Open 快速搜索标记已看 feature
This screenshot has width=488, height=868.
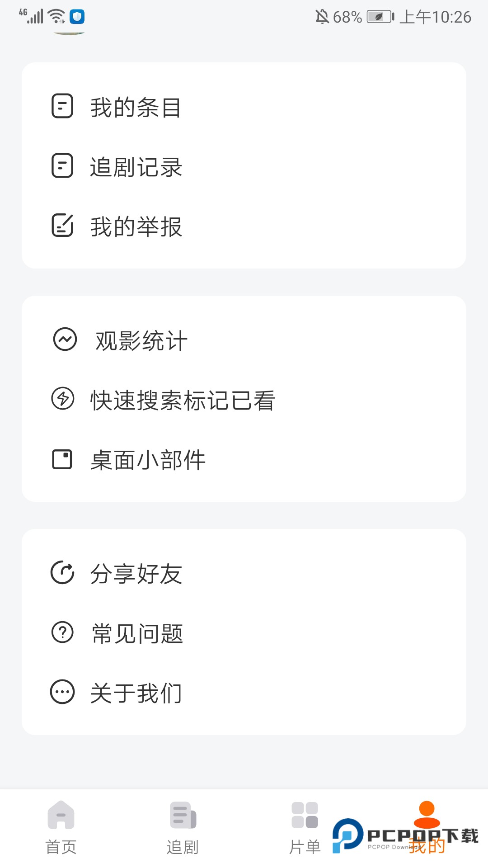point(183,401)
